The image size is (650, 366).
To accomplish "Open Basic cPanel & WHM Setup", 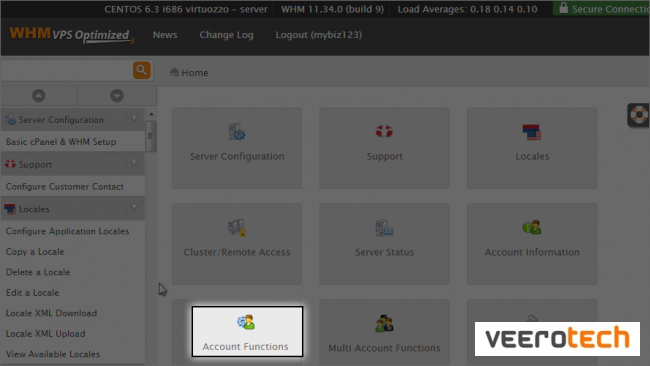I will [x=61, y=142].
